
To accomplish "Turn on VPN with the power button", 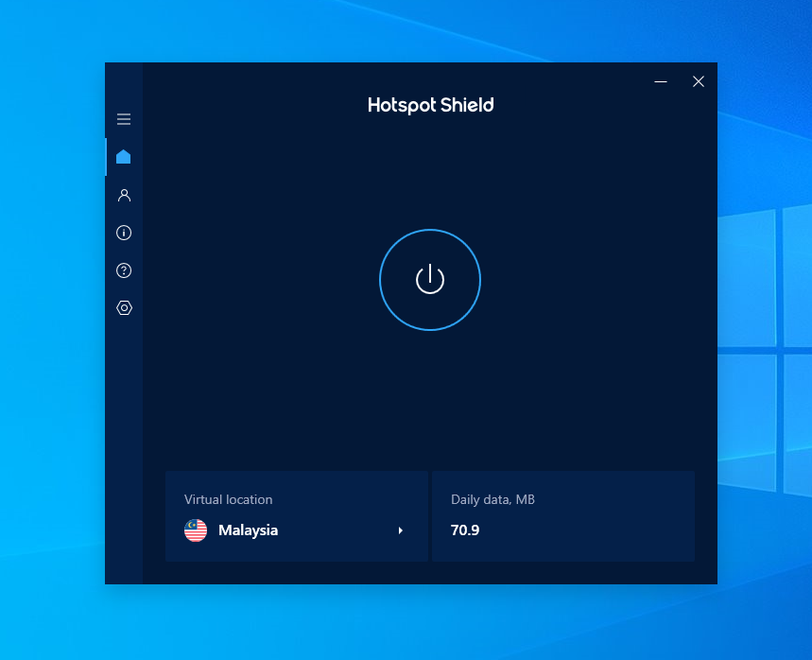I will point(430,280).
